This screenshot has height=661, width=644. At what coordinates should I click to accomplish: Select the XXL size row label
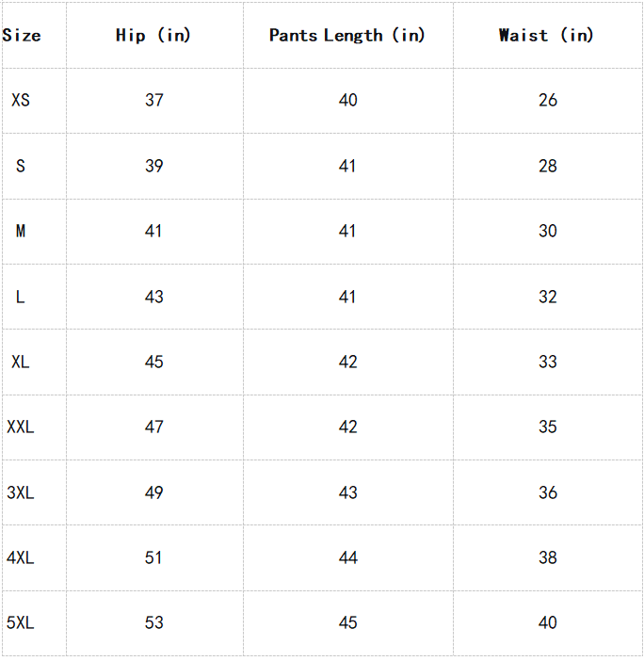point(21,427)
